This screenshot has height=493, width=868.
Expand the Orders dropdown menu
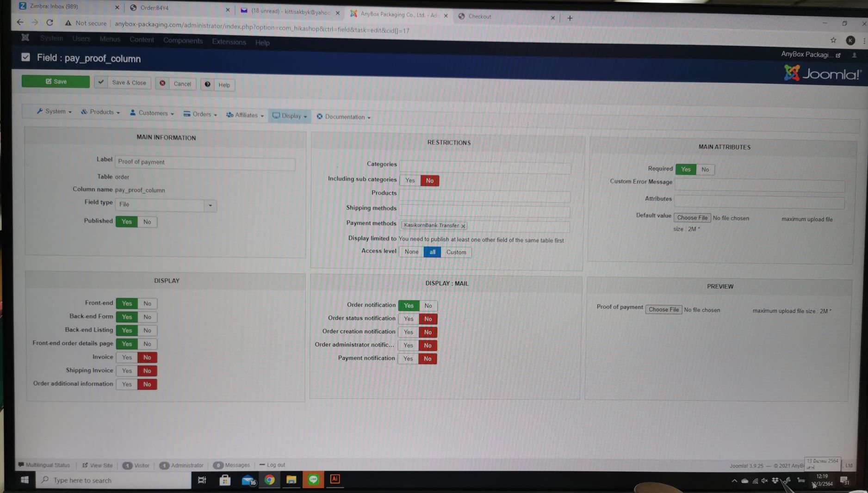(x=200, y=114)
